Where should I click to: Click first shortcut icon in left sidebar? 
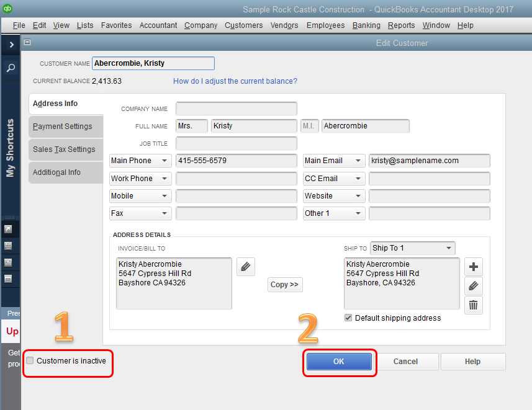(8, 230)
